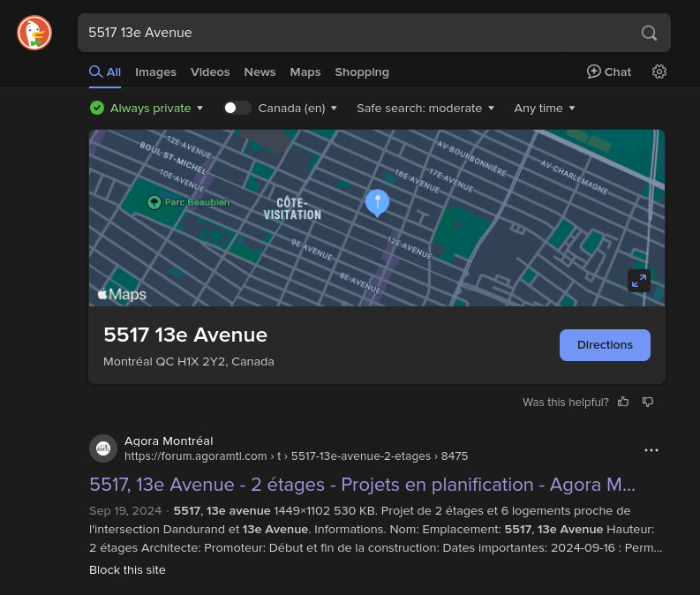Screen dimensions: 700x595
Task: Toggle the Canada region switch
Action: click(237, 108)
